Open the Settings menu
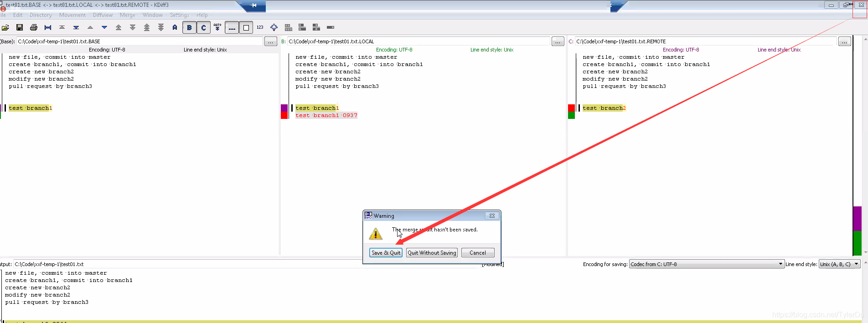Viewport: 868px width, 323px height. (180, 15)
